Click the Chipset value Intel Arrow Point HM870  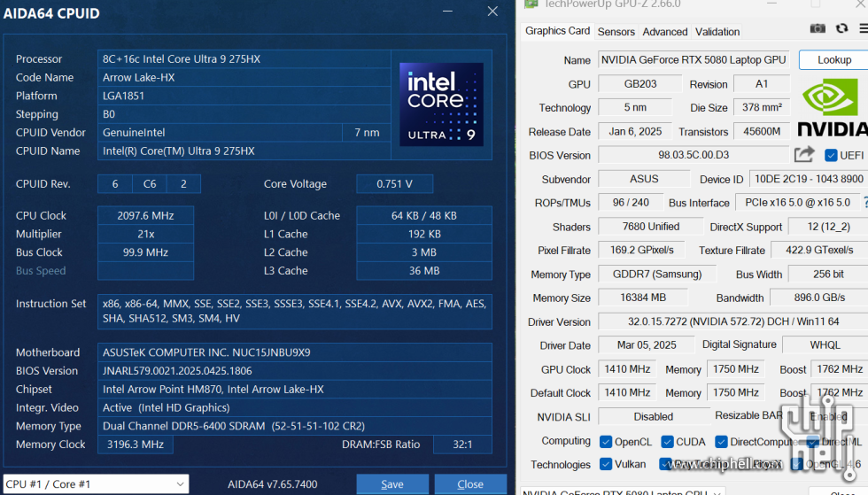294,390
